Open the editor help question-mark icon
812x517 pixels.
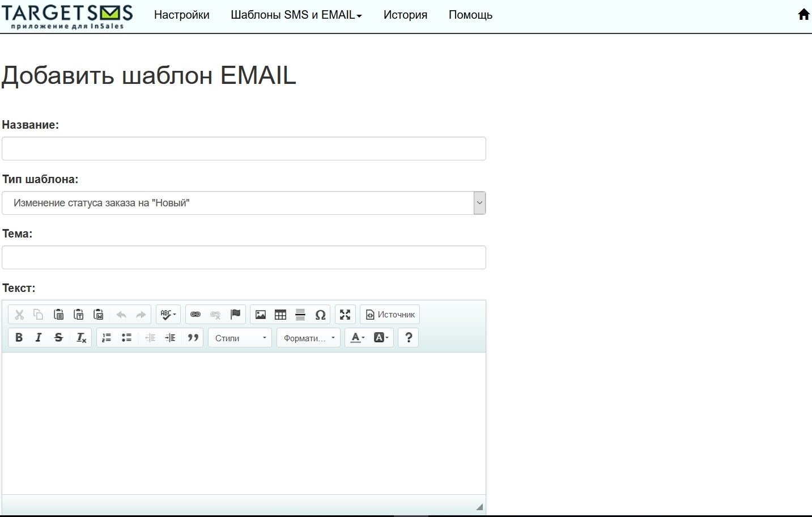point(409,338)
